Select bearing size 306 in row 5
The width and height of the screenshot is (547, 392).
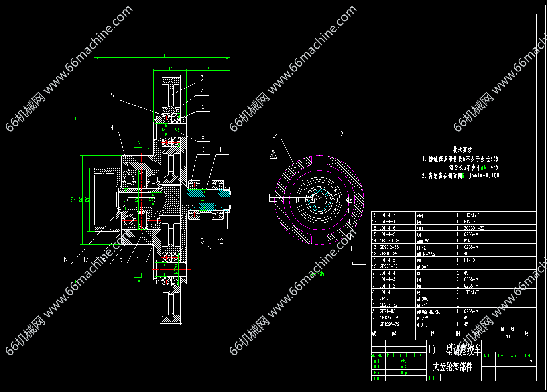coord(425,299)
